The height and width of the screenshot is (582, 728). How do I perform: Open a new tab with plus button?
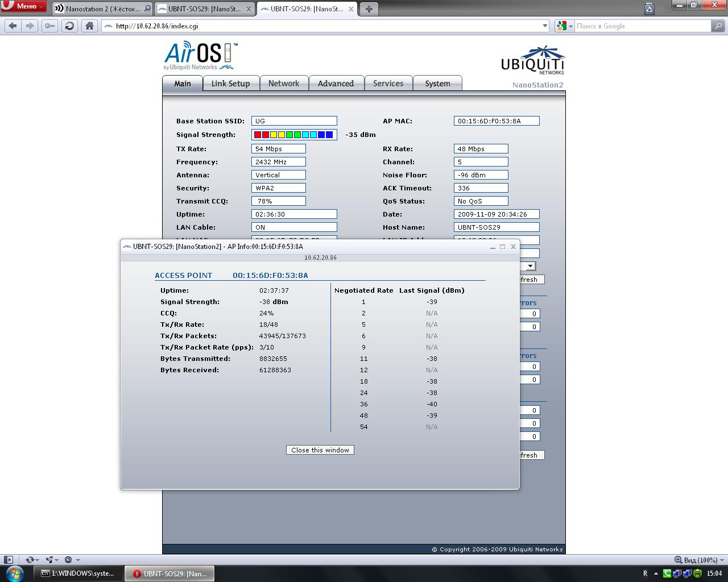pos(369,9)
